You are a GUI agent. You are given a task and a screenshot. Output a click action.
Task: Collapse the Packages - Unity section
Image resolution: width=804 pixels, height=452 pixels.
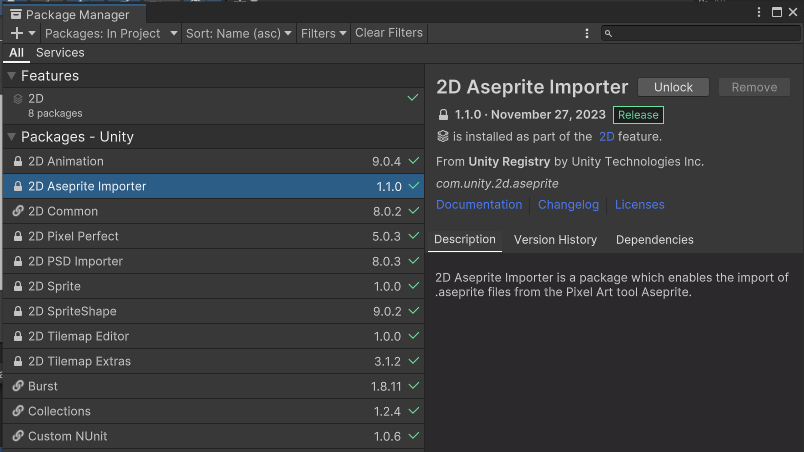coord(11,137)
